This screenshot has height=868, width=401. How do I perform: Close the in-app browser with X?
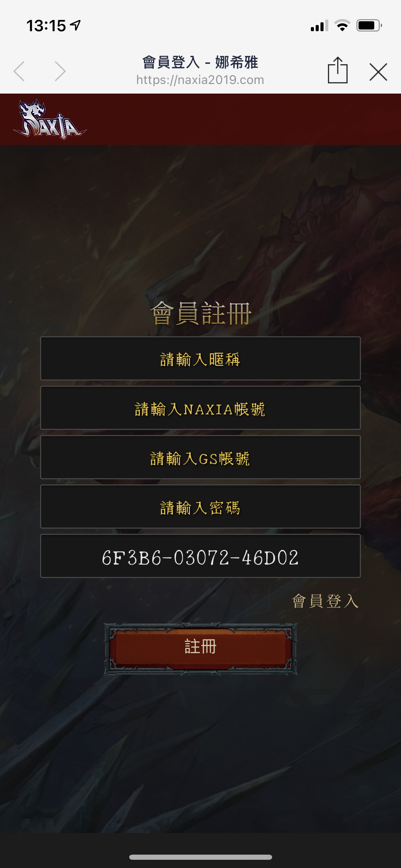coord(378,72)
